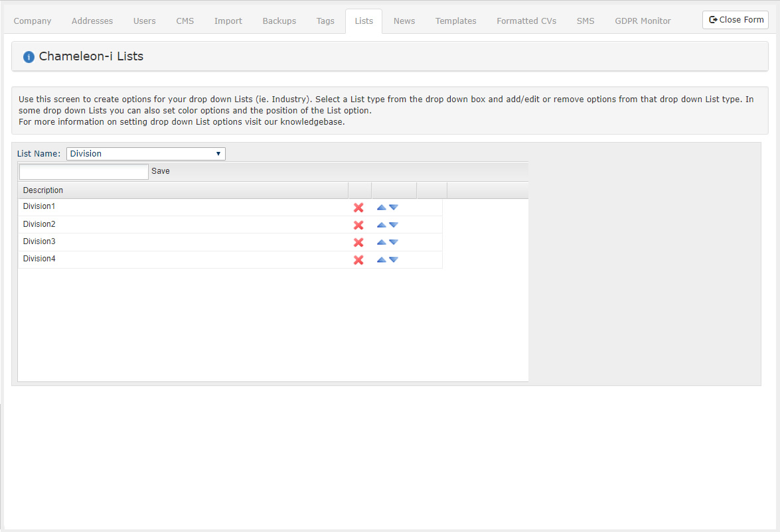
Task: Move Division1 down with the down arrow
Action: [394, 208]
